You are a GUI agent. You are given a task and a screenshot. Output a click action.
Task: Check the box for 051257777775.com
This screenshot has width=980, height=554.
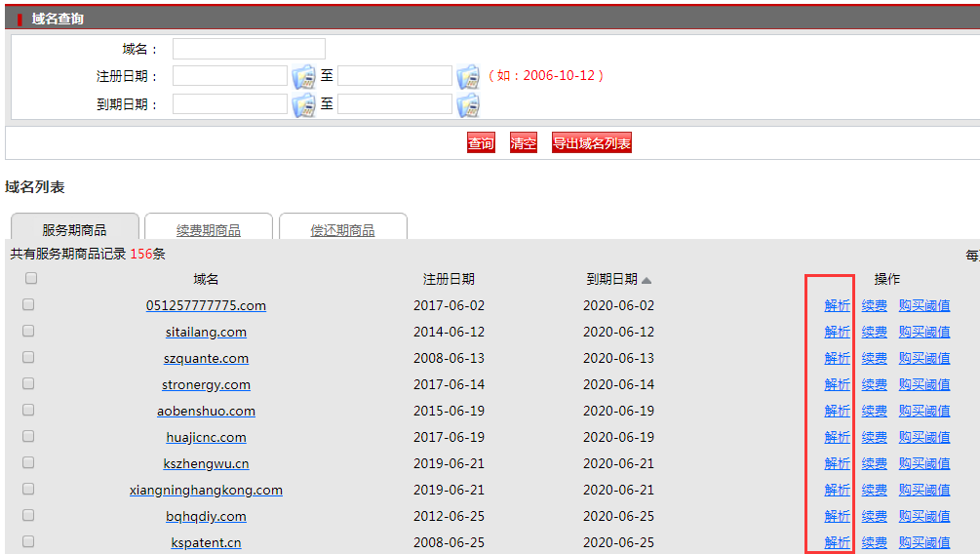point(28,304)
